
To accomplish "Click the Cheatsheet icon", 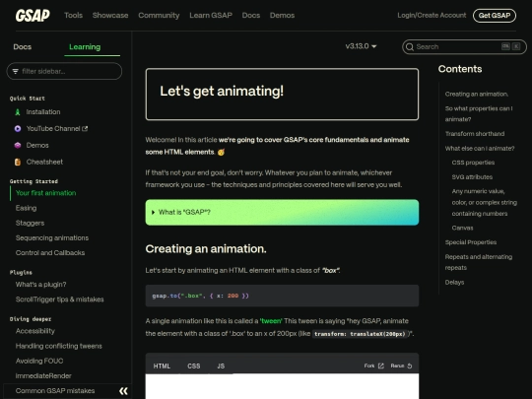I will pos(18,162).
